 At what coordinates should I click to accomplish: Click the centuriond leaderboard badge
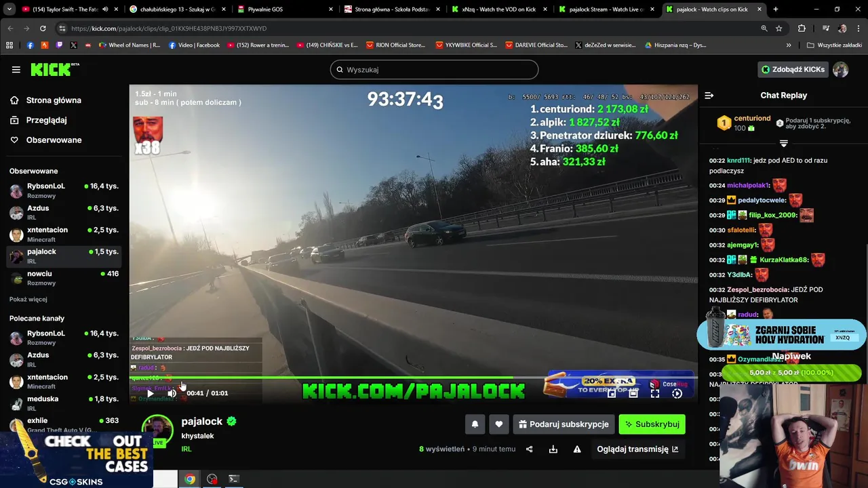[724, 123]
